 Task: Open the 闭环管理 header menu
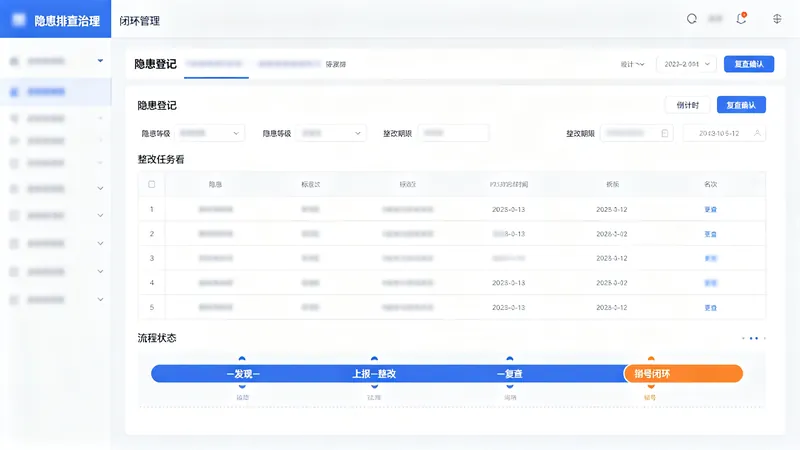pyautogui.click(x=140, y=21)
